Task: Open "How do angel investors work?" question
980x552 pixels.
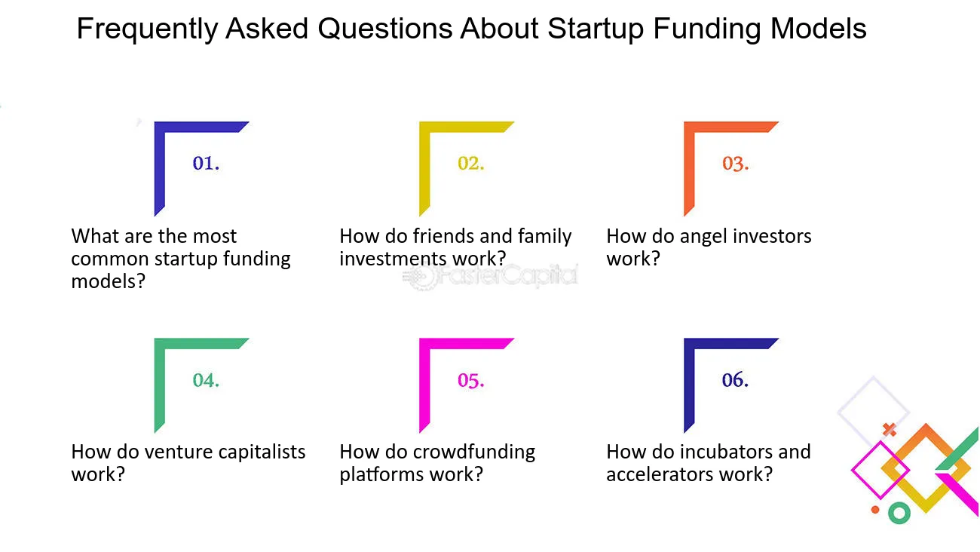Action: point(709,247)
